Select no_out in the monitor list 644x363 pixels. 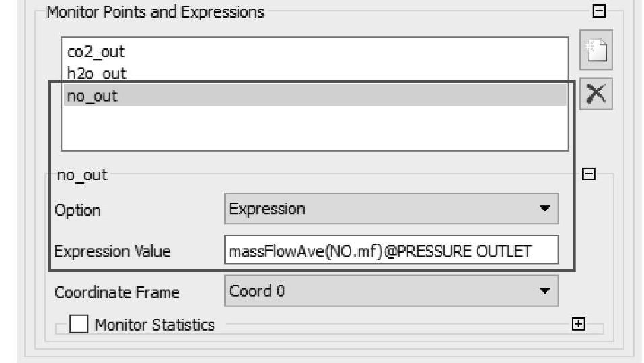tap(93, 96)
